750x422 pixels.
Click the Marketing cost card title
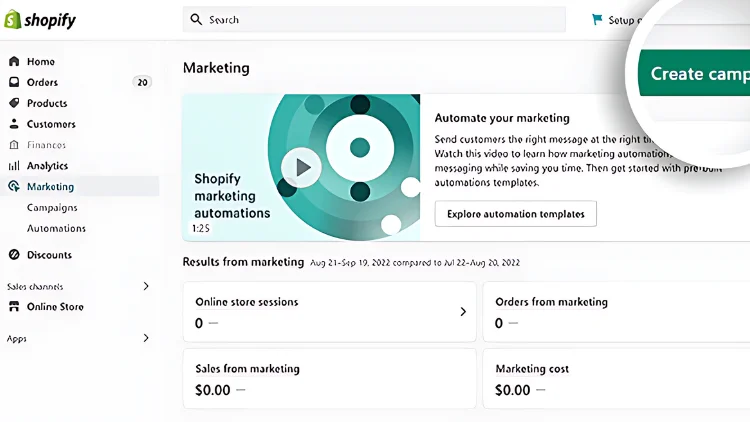(x=532, y=369)
